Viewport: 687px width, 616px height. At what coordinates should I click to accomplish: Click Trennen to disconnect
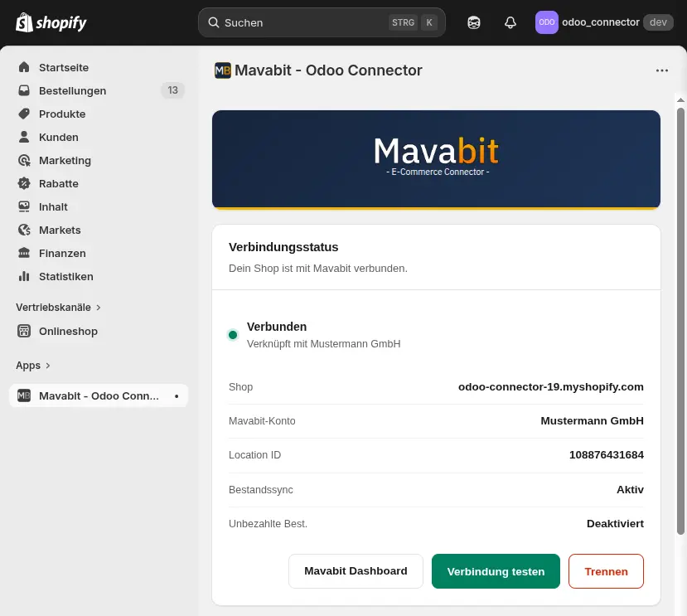(606, 570)
